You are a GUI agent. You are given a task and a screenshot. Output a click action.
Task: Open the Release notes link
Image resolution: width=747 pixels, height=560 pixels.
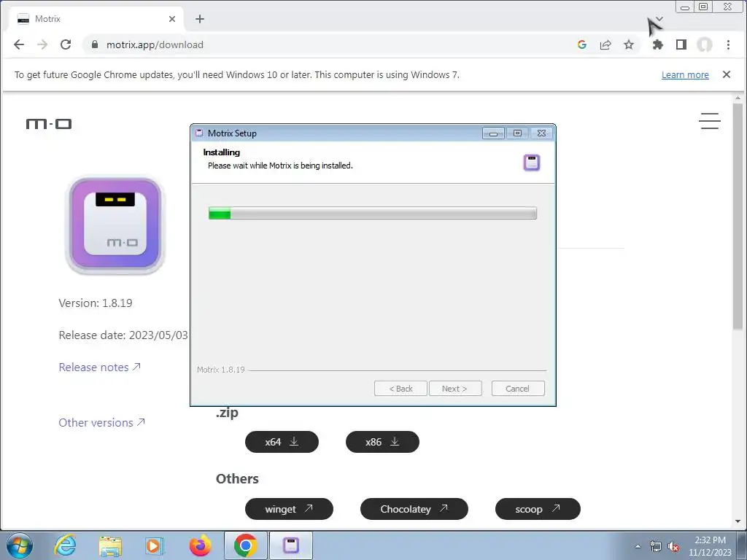click(x=99, y=367)
